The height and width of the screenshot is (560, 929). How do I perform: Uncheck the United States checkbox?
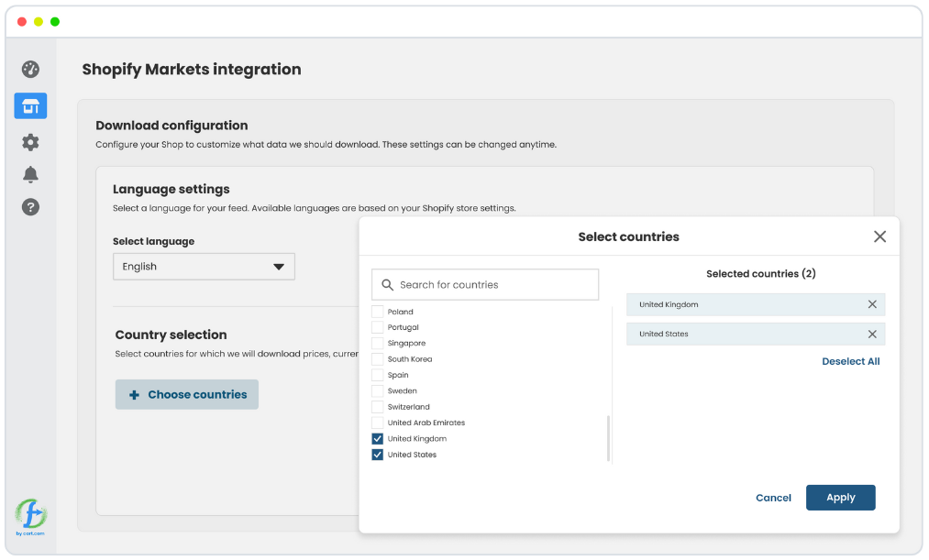[x=377, y=454]
